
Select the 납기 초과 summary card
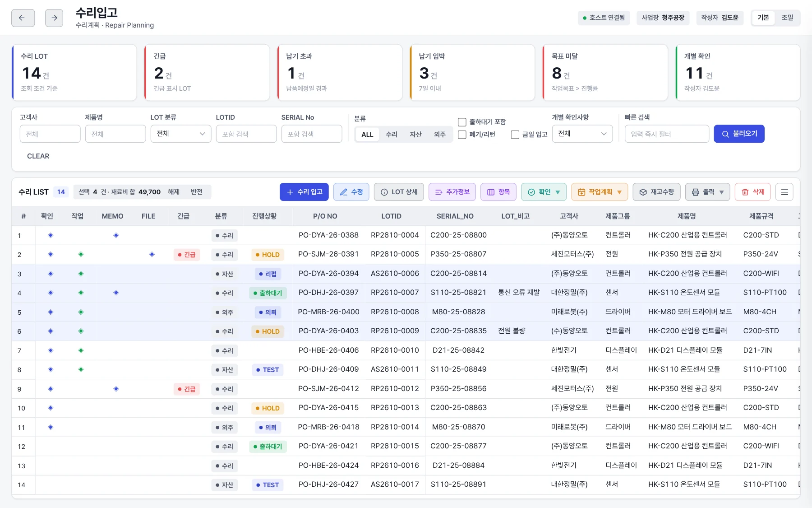point(340,72)
